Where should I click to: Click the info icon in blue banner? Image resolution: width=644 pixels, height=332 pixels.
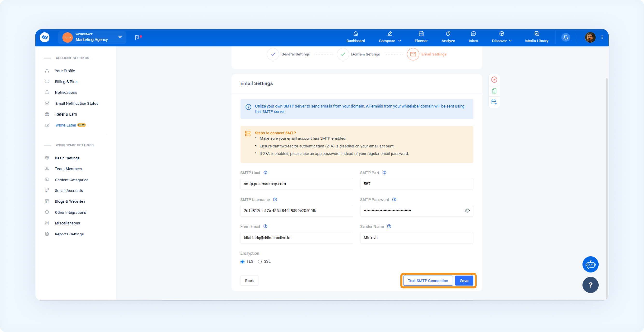pyautogui.click(x=248, y=107)
